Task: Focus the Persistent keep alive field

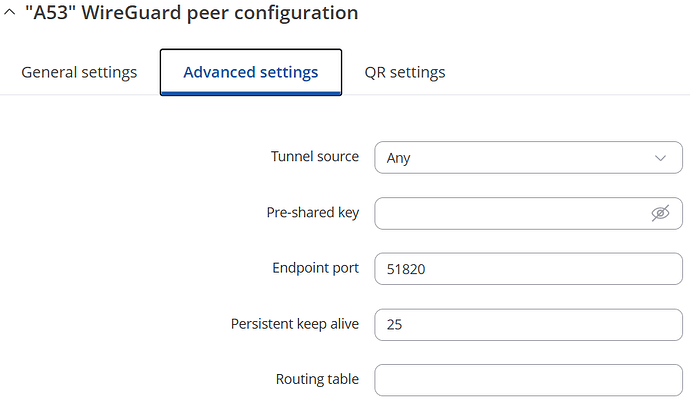Action: coord(529,325)
